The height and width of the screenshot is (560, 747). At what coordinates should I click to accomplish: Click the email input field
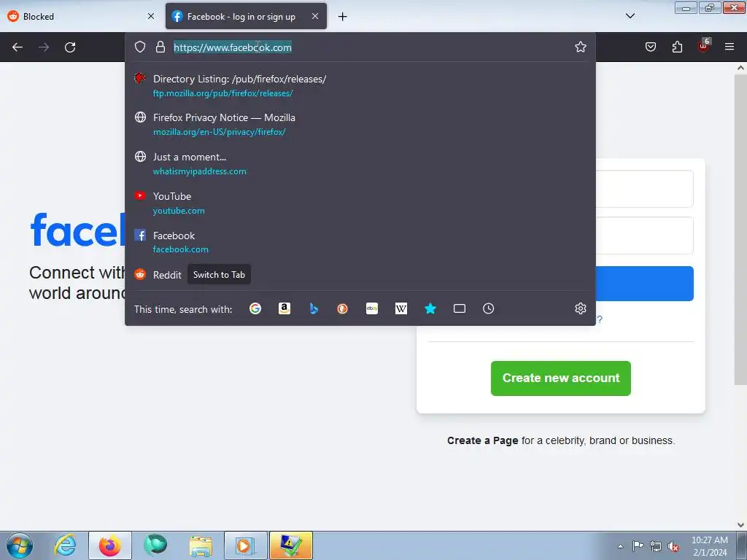pos(645,189)
